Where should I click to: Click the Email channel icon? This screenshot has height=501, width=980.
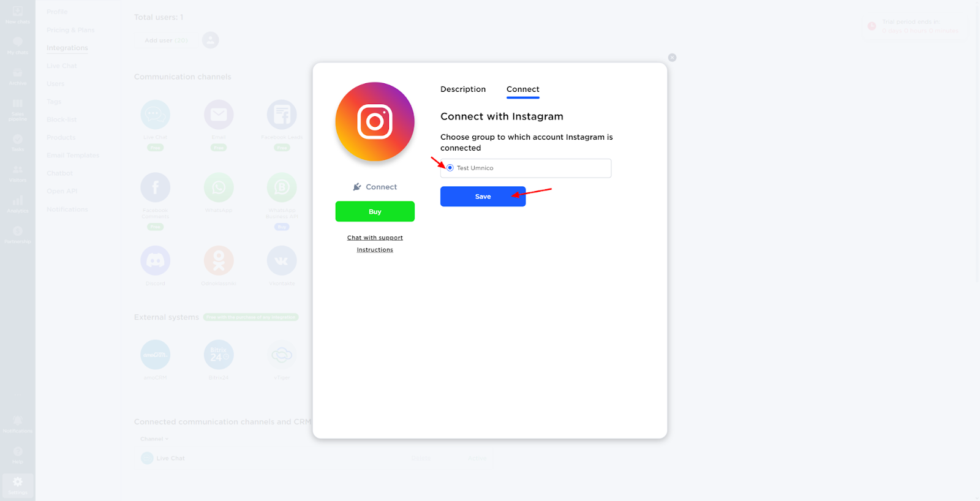(x=219, y=115)
